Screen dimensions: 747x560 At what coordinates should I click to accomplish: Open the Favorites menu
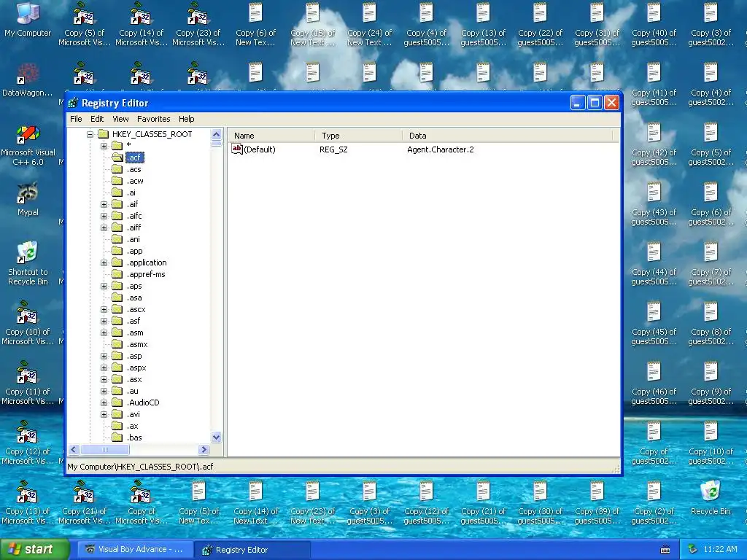[x=153, y=119]
